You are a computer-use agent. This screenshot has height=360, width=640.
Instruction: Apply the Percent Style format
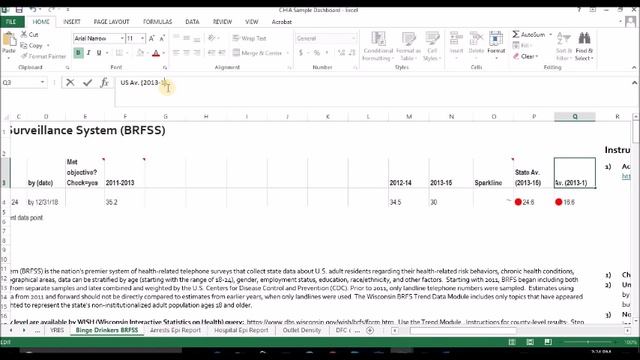point(316,53)
